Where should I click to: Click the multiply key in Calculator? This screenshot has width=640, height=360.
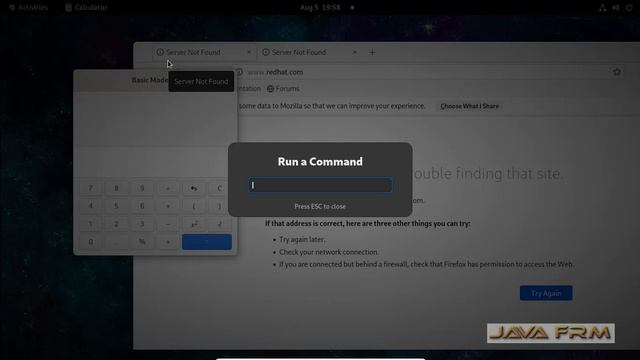(168, 206)
